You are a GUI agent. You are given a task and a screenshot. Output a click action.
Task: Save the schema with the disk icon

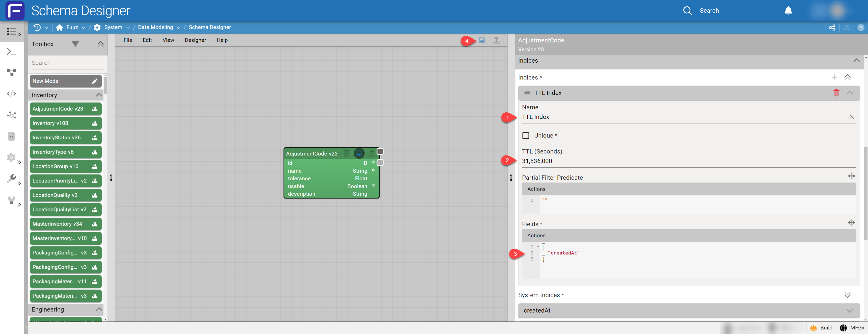tap(482, 40)
